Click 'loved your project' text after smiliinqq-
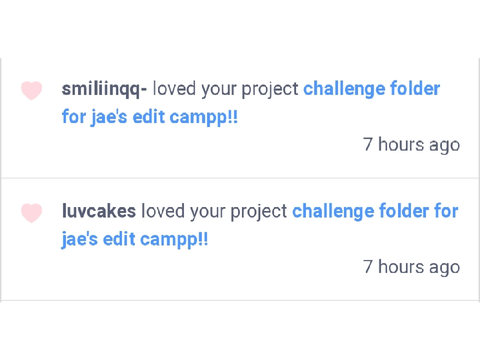Viewport: 480px width, 360px height. (226, 89)
